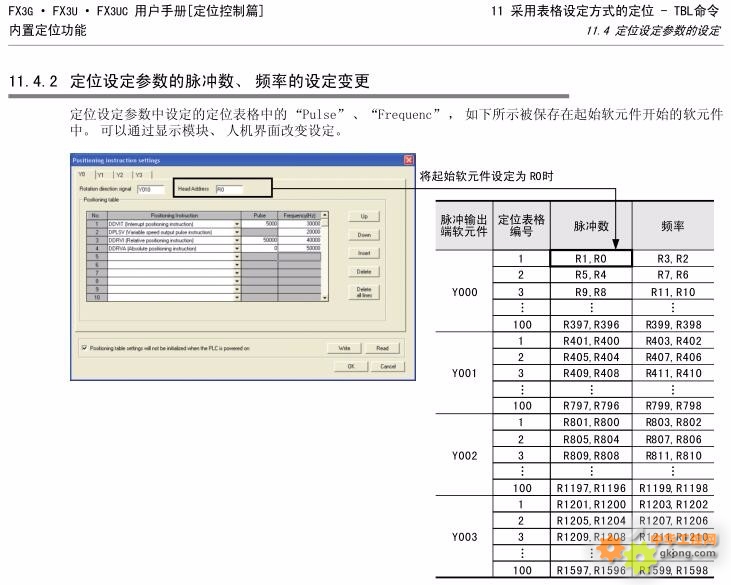Click the Delete all lines button

click(x=364, y=292)
